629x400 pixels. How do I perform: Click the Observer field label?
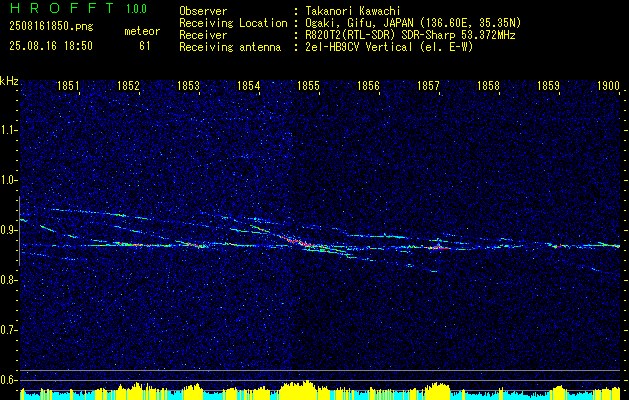pos(203,11)
